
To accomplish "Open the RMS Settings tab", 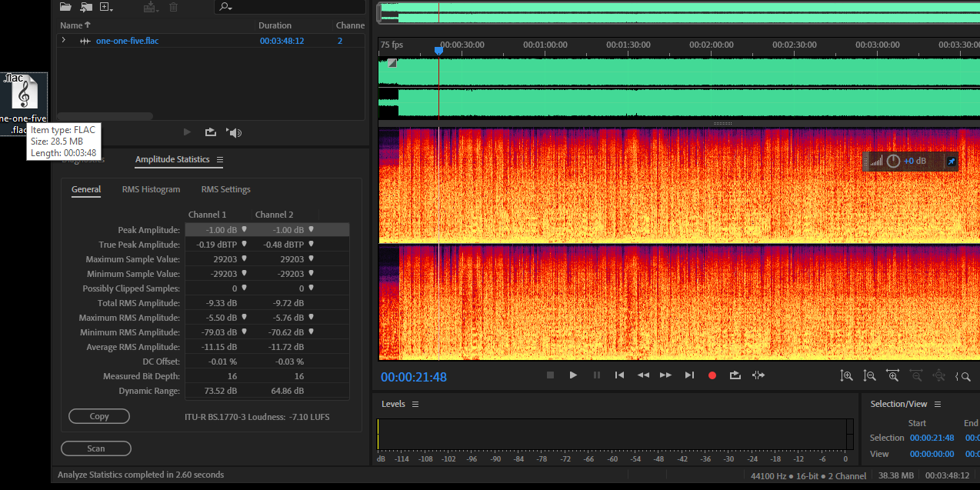I will click(225, 189).
